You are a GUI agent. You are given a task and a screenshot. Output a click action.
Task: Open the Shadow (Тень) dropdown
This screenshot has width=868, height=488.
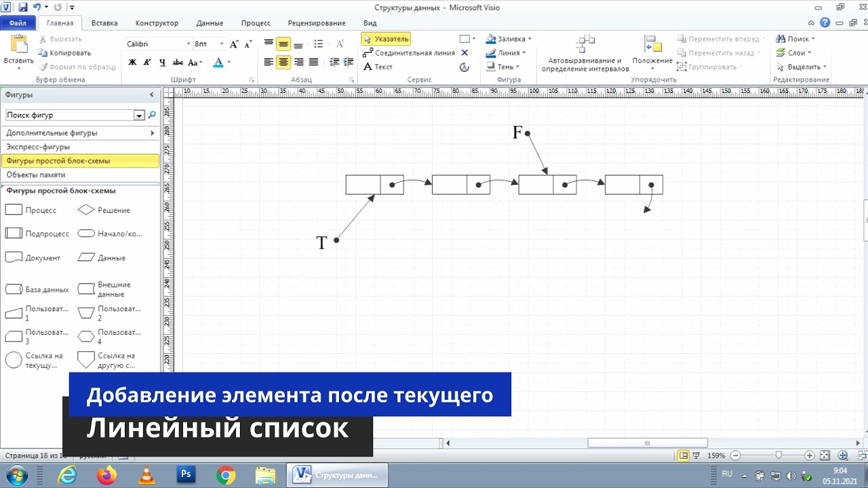tap(502, 67)
